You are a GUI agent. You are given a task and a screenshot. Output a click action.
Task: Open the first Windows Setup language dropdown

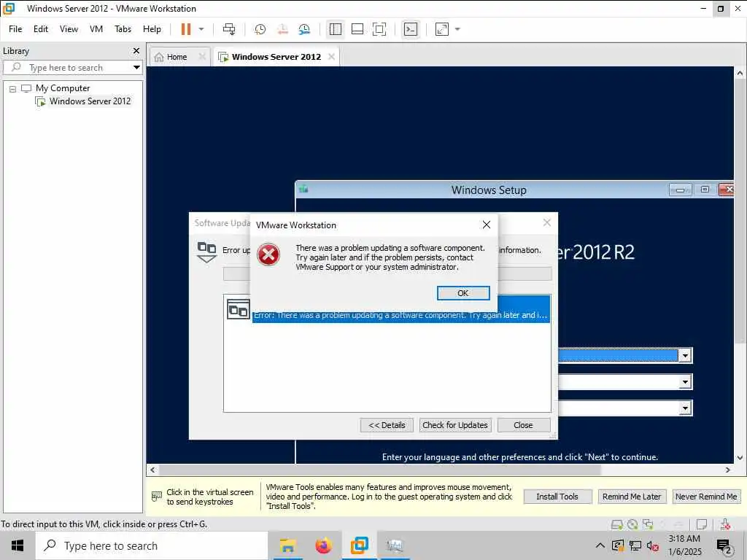pos(685,355)
